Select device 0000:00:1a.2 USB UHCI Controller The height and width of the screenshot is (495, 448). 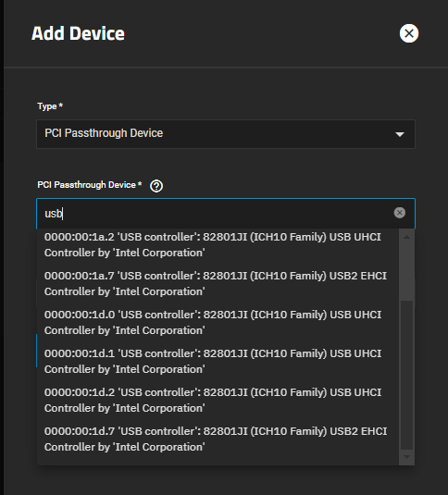[218, 244]
